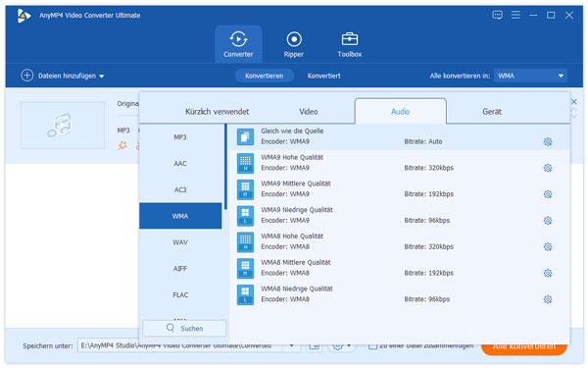Choose FLAC format in the sidebar
Screen dimensions: 588x368
point(180,294)
